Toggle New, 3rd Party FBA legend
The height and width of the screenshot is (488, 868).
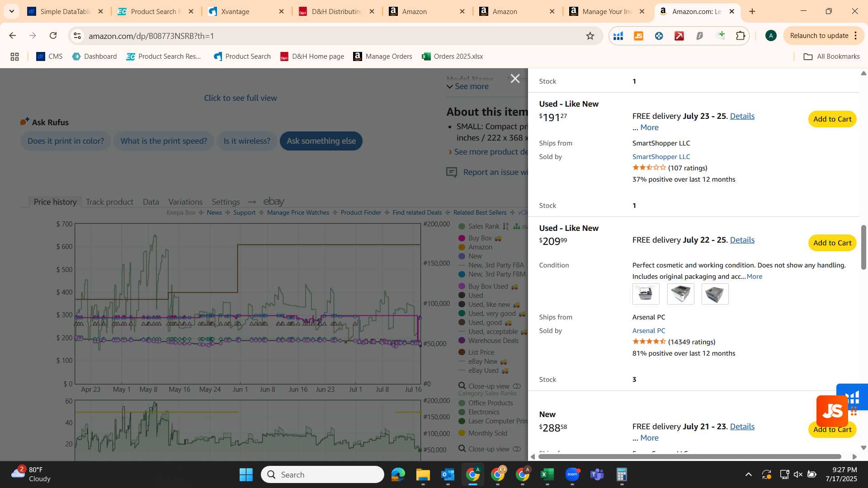pos(491,265)
